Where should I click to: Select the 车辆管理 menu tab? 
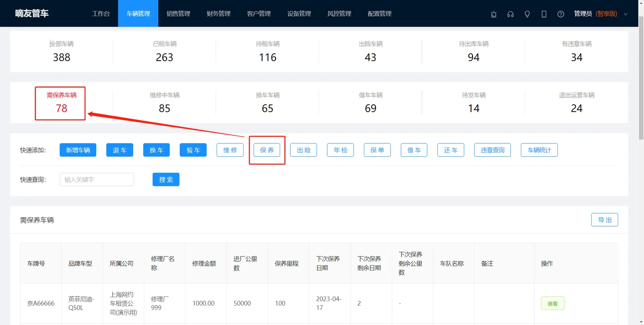138,14
